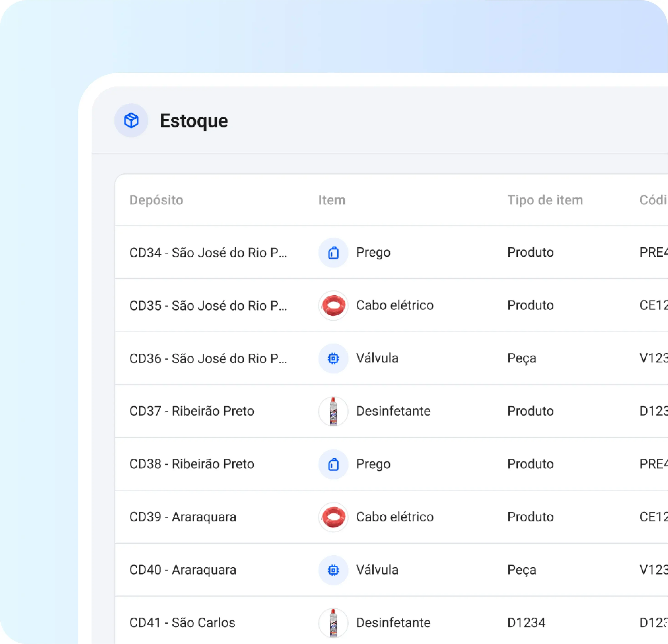Click the Prego icon in CD34 row
668x644 pixels.
(333, 253)
